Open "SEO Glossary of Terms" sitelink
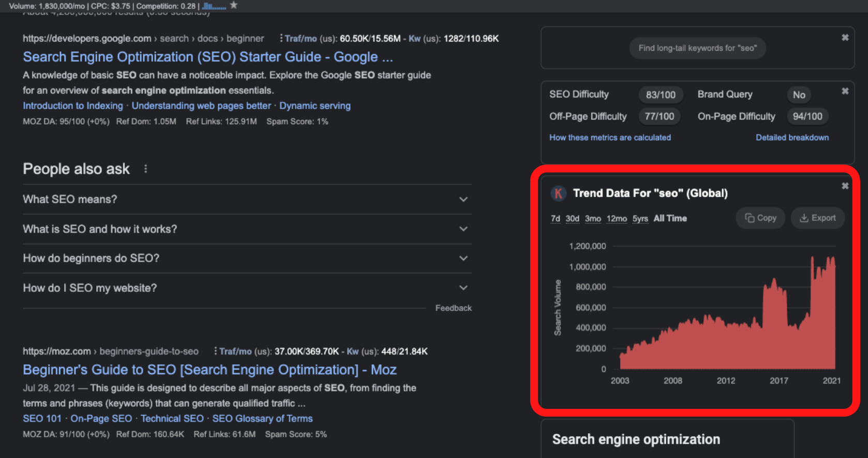Viewport: 868px width, 458px height. tap(262, 418)
